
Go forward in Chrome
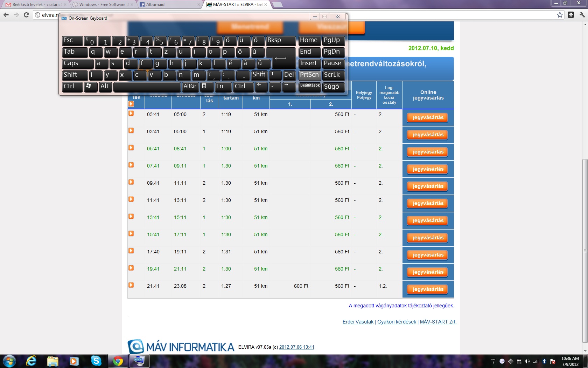[x=16, y=15]
